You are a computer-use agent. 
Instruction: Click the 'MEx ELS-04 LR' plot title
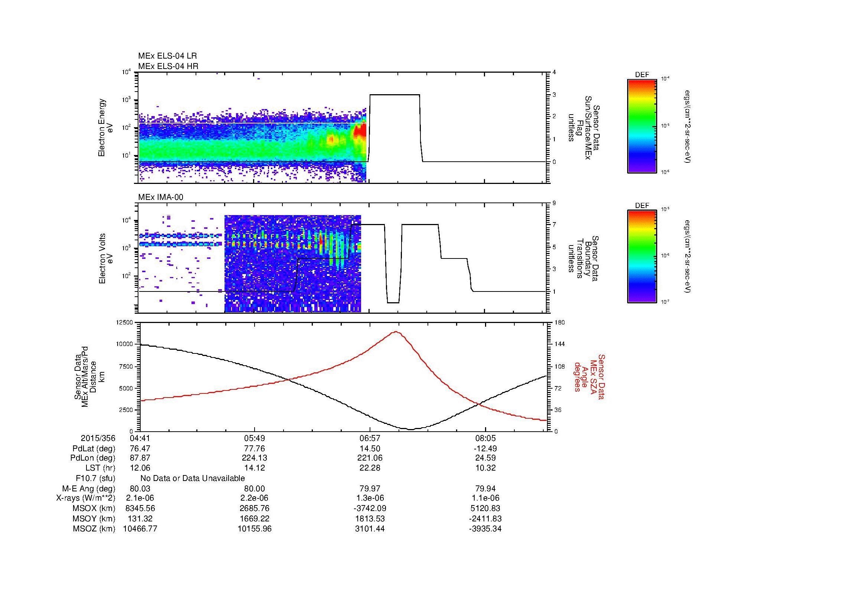click(167, 56)
